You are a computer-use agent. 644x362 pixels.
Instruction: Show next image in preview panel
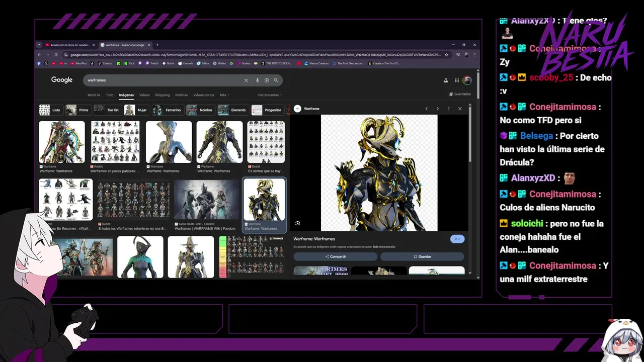[438, 109]
